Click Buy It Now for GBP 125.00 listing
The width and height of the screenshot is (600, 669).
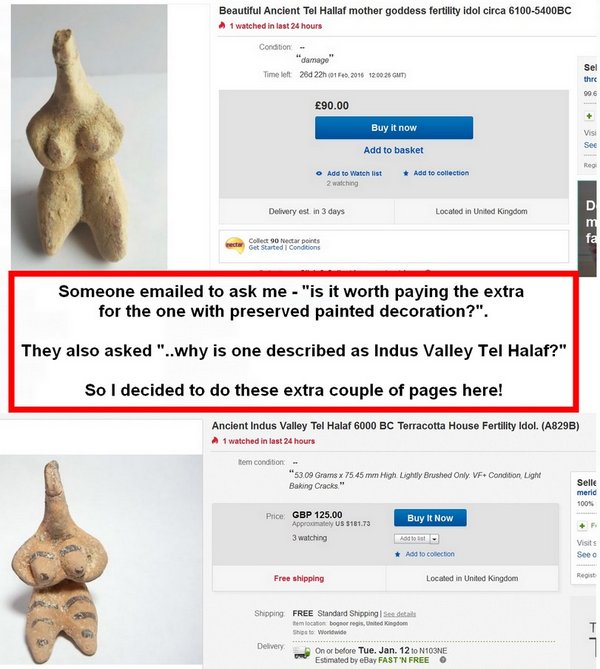[430, 518]
